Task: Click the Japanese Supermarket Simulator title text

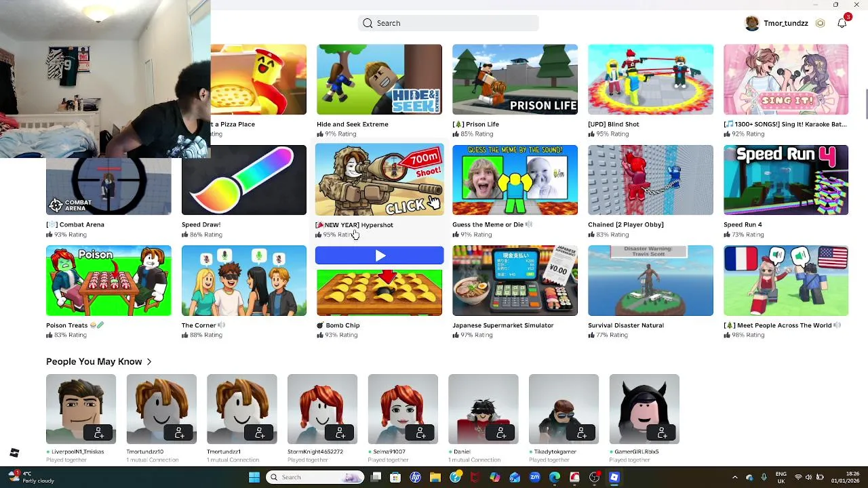Action: pos(503,325)
